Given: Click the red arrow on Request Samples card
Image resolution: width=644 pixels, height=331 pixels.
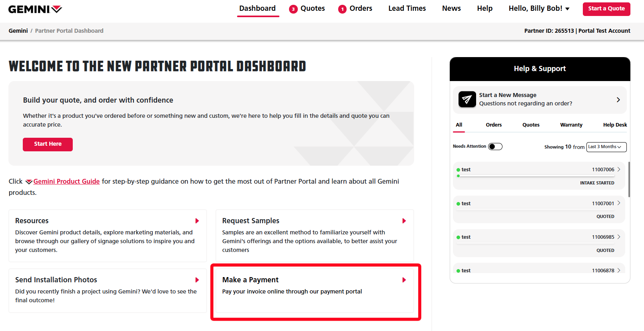Looking at the screenshot, I should [404, 221].
